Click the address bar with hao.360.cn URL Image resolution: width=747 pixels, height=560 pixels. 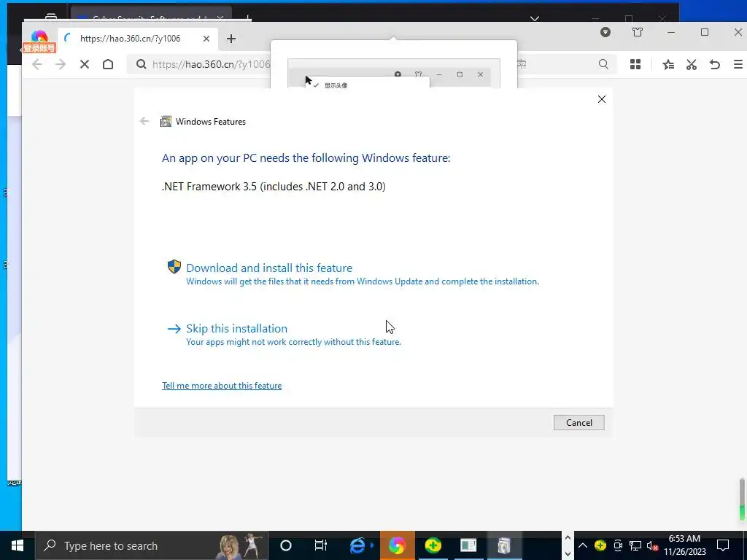coord(211,64)
